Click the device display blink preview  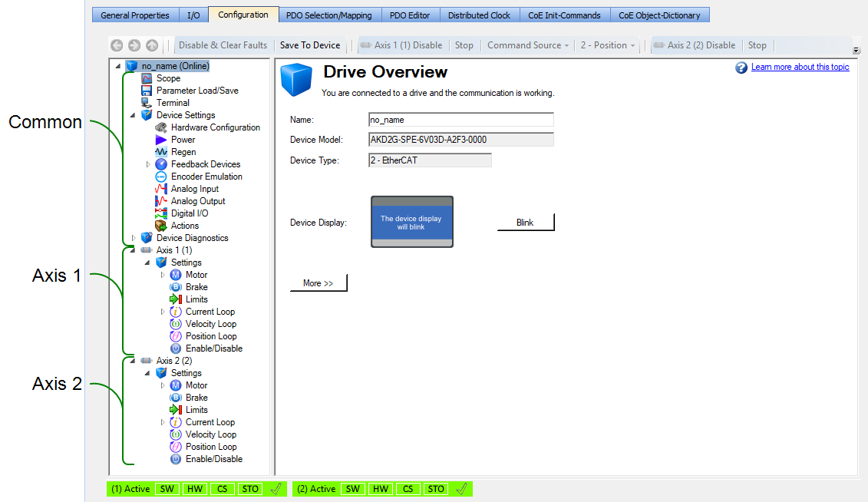point(412,221)
